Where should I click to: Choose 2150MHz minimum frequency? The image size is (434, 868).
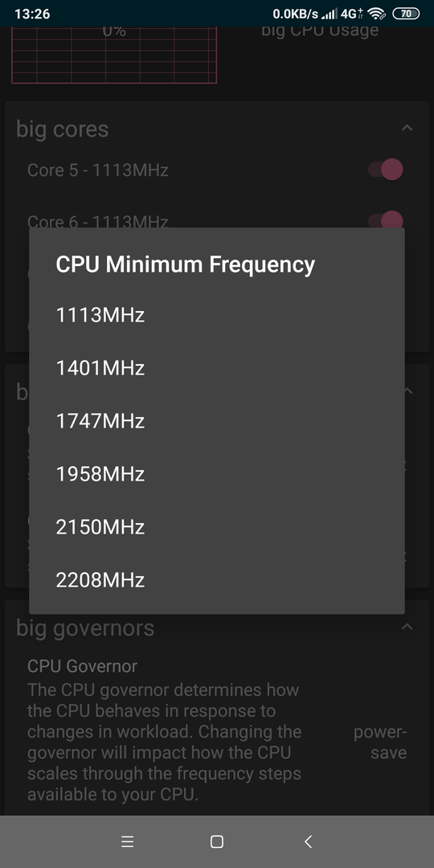(216, 527)
